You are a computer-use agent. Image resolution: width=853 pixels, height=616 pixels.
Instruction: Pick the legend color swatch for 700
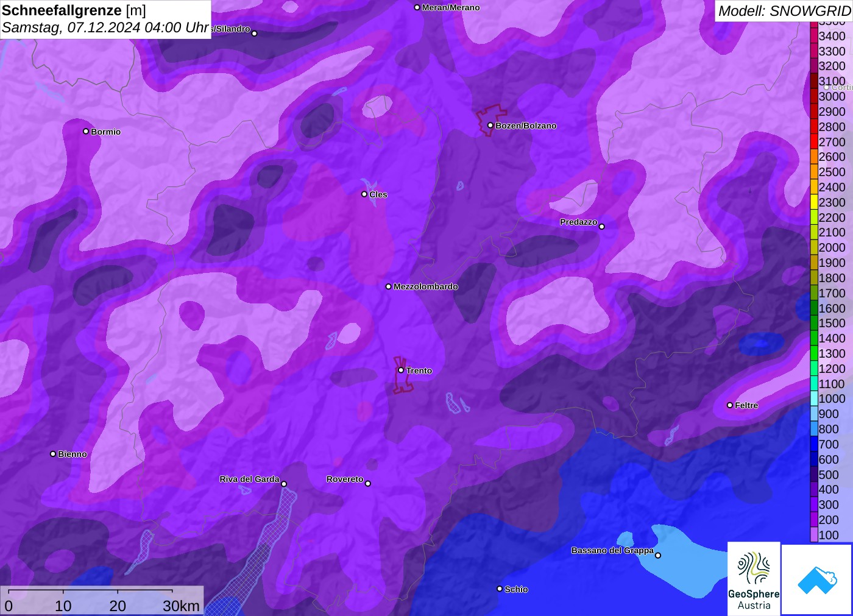814,444
